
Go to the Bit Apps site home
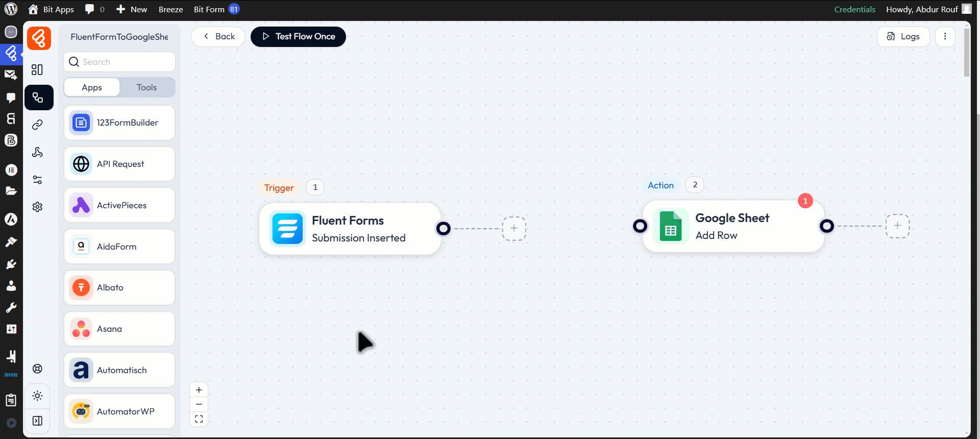tap(51, 9)
